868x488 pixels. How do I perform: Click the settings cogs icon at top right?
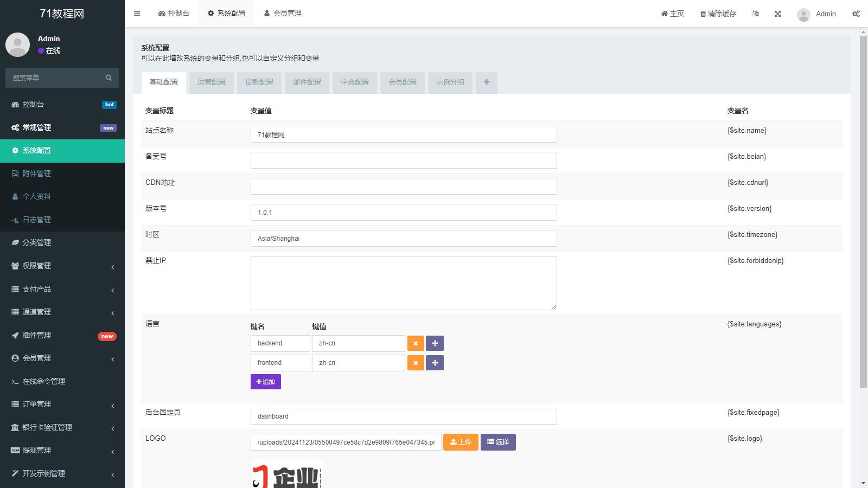856,14
